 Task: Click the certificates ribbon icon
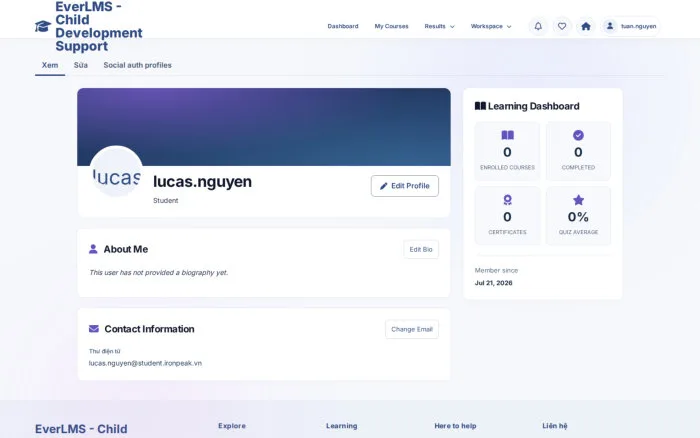(x=507, y=200)
